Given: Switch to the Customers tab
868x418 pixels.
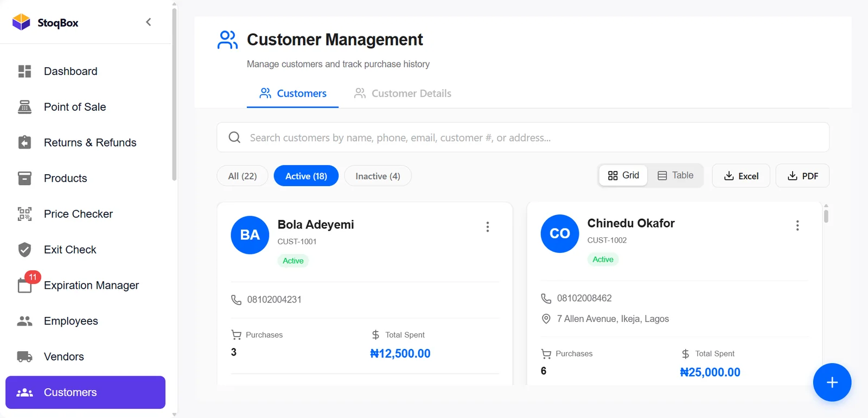Looking at the screenshot, I should coord(293,93).
